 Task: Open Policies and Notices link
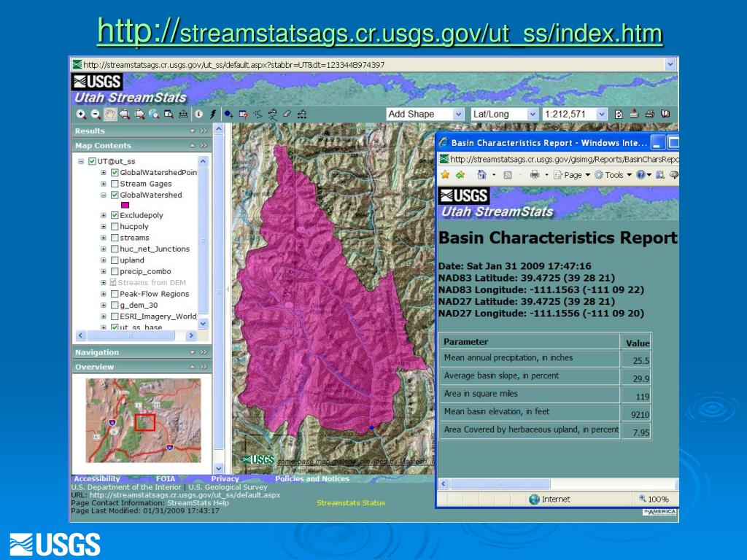pyautogui.click(x=312, y=478)
